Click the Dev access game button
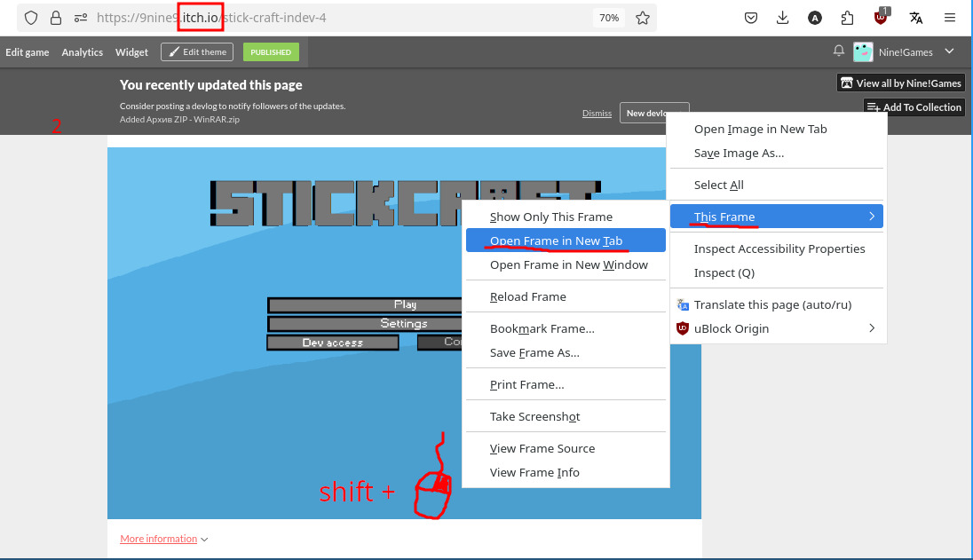Screen dimensions: 973x560 point(333,343)
